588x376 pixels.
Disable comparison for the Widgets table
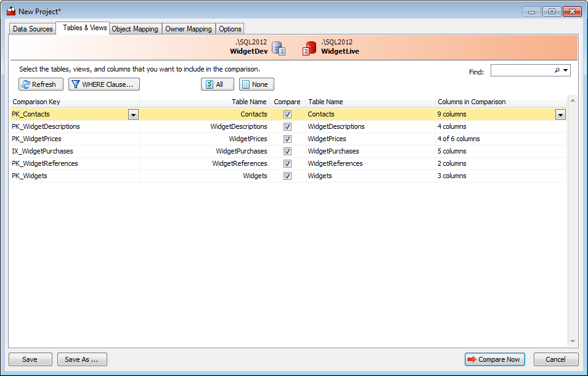point(287,176)
